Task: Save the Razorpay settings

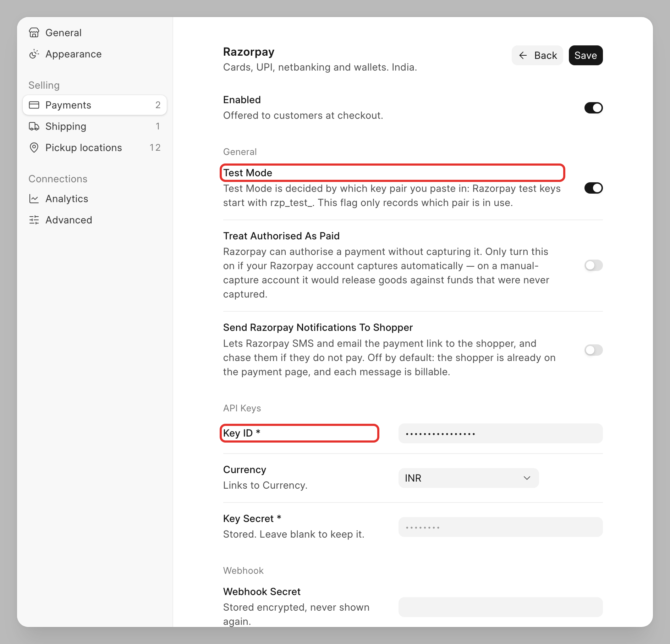Action: pyautogui.click(x=586, y=55)
